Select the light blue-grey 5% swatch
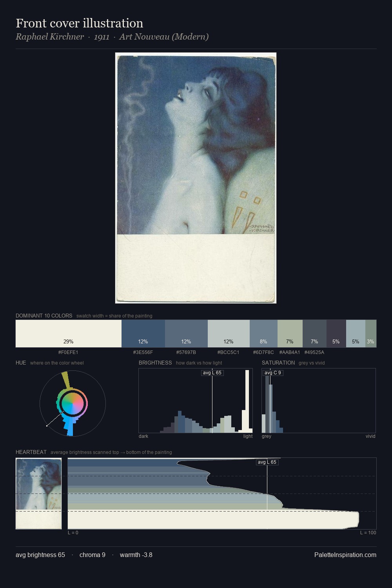392x588 pixels. (x=356, y=334)
